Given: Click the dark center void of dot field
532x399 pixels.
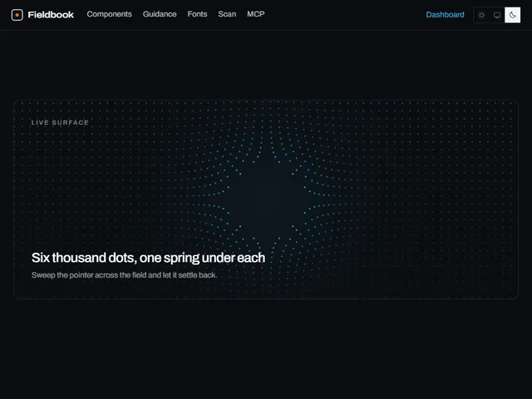Looking at the screenshot, I should (x=266, y=200).
